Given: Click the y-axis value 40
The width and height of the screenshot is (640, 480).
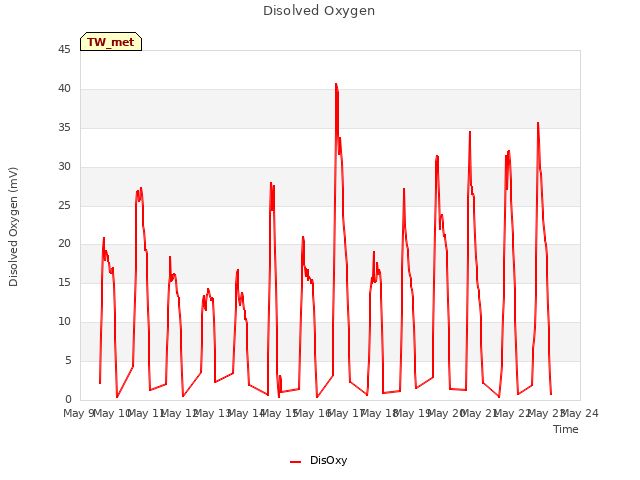Looking at the screenshot, I should pyautogui.click(x=64, y=88).
